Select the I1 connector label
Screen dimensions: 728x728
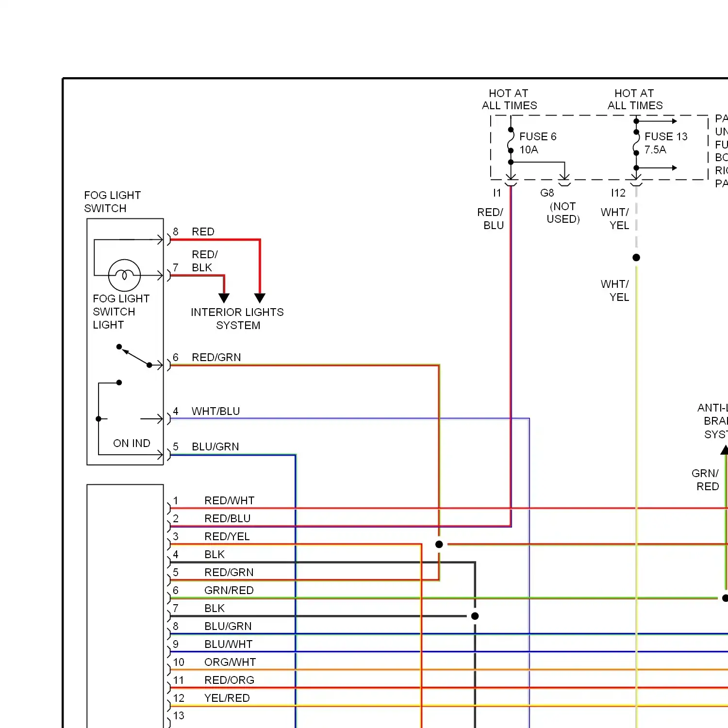point(496,193)
